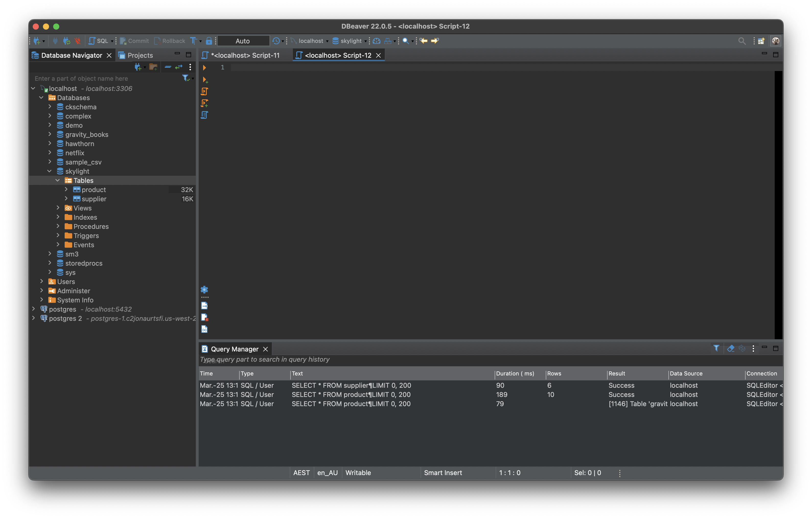This screenshot has width=812, height=518.
Task: Click the Reconnect connection plug icon
Action: pyautogui.click(x=66, y=41)
